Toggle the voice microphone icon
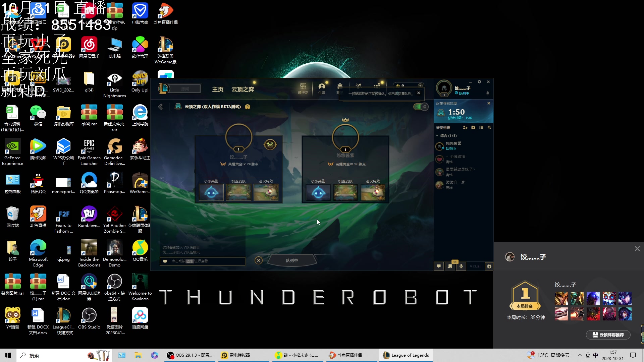The width and height of the screenshot is (644, 362). pos(461,266)
